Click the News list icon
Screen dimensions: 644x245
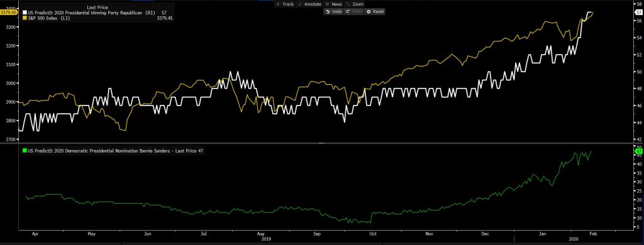(327, 4)
